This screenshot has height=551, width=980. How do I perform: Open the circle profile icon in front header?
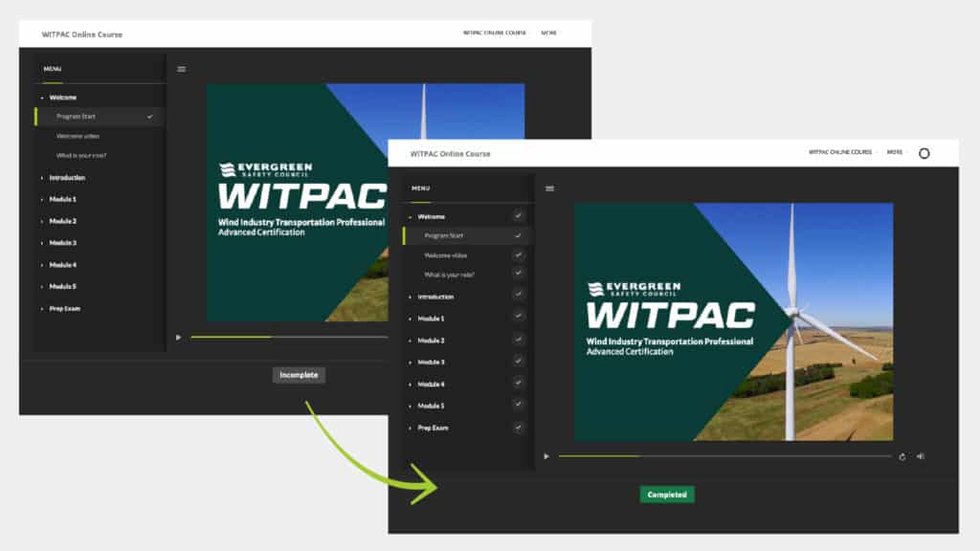[924, 153]
